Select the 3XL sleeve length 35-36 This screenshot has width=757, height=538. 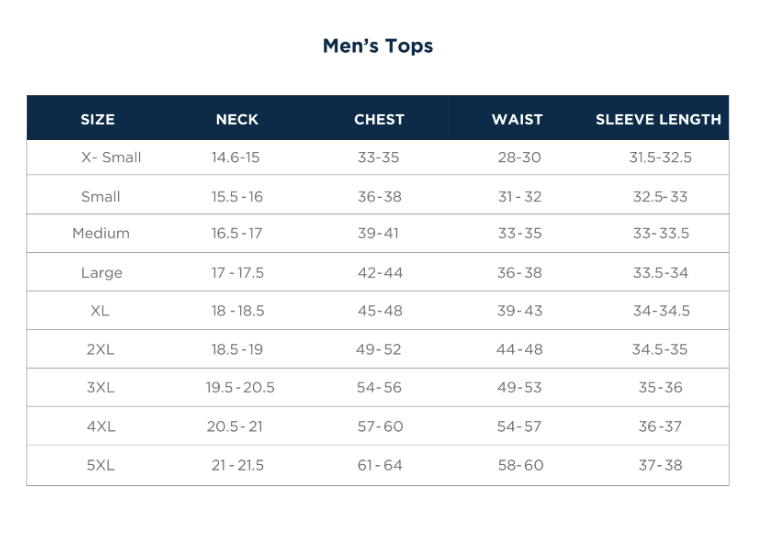pyautogui.click(x=660, y=388)
